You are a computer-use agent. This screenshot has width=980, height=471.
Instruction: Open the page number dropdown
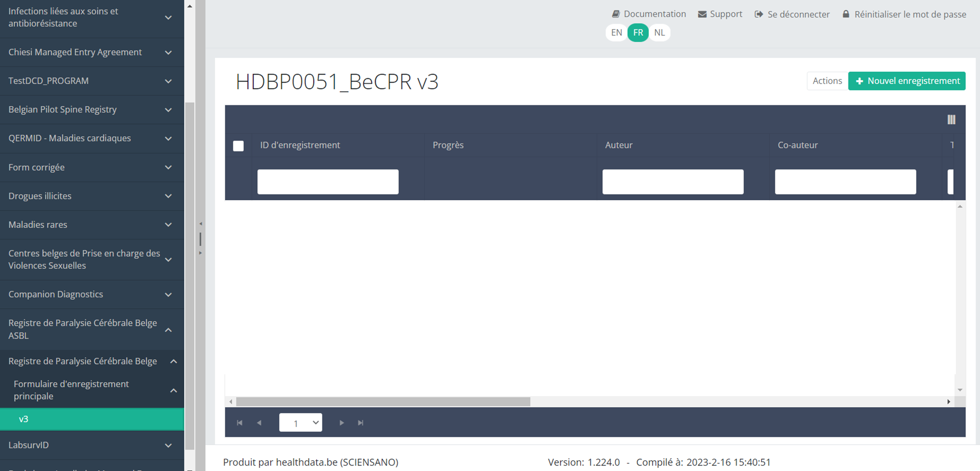[x=300, y=423]
